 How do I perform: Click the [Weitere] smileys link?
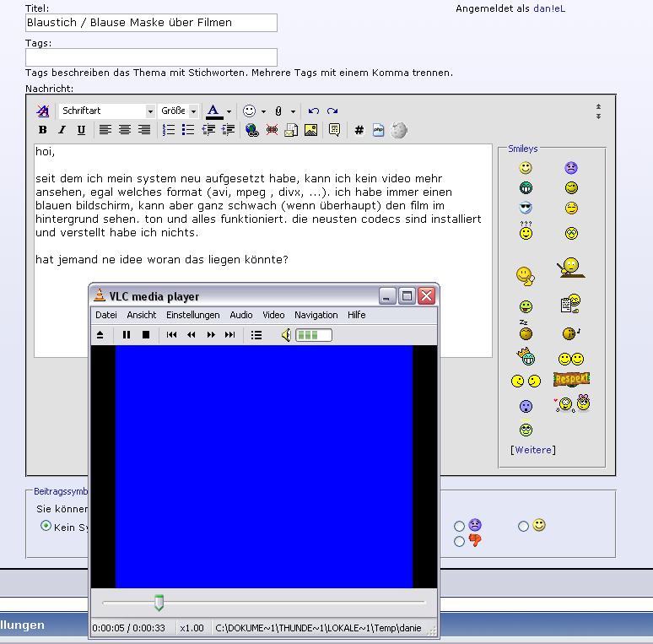pyautogui.click(x=533, y=450)
